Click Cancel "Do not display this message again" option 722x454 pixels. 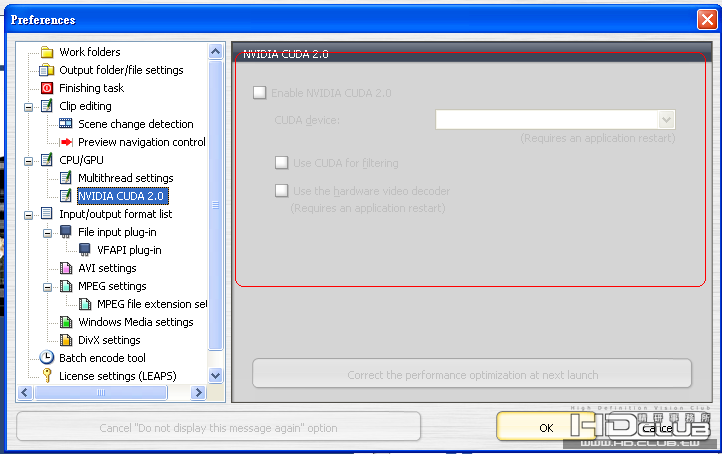coord(218,427)
